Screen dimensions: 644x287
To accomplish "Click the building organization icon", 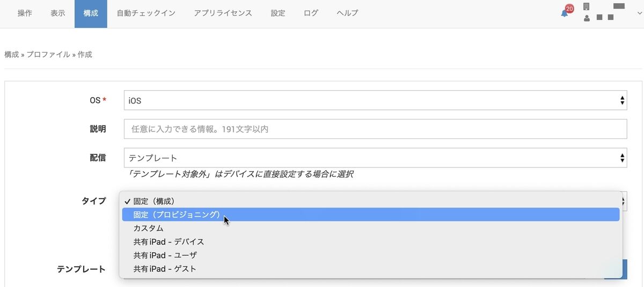I will [x=586, y=6].
